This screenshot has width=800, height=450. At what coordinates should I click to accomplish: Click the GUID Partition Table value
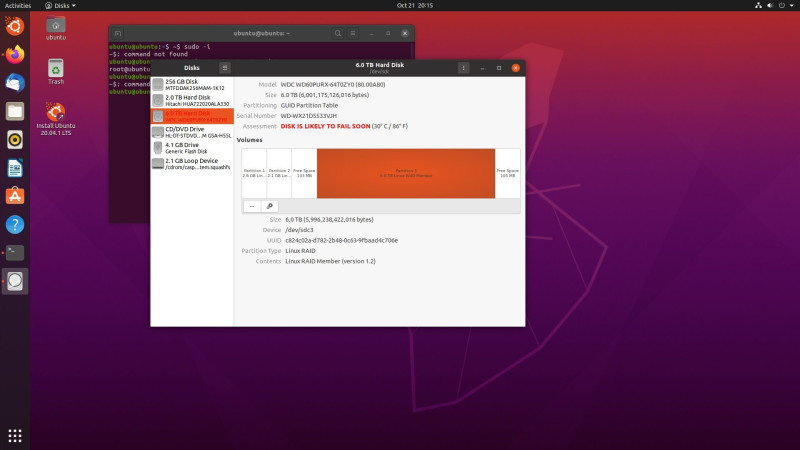click(x=309, y=105)
